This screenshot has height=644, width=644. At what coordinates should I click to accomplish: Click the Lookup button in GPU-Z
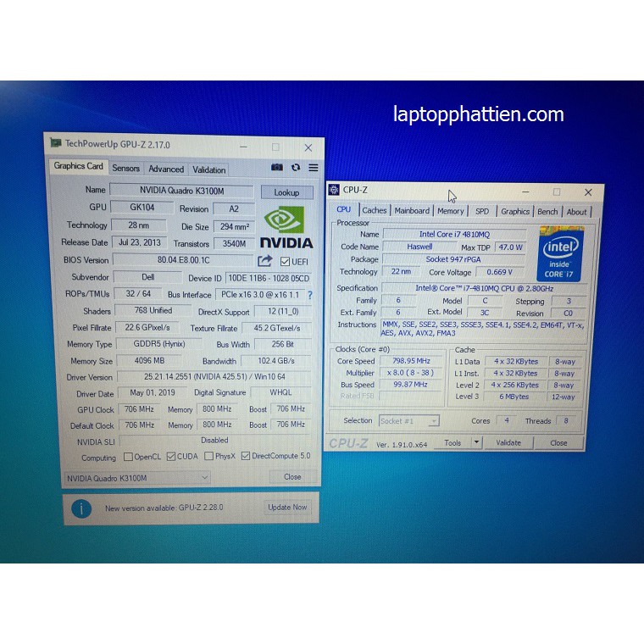pyautogui.click(x=286, y=192)
